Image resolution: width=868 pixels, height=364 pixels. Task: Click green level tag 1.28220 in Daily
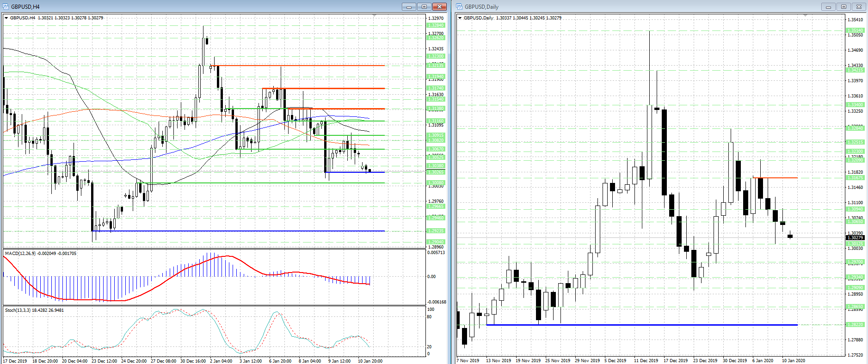pos(855,325)
